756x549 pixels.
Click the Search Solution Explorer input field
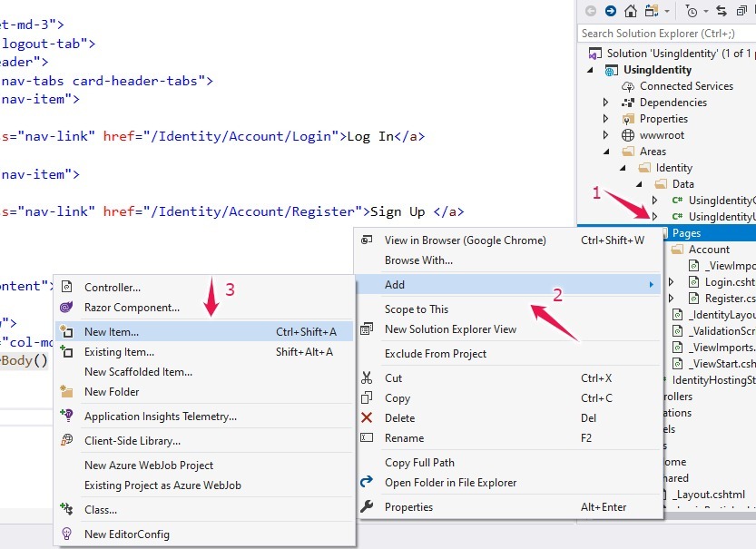point(663,32)
